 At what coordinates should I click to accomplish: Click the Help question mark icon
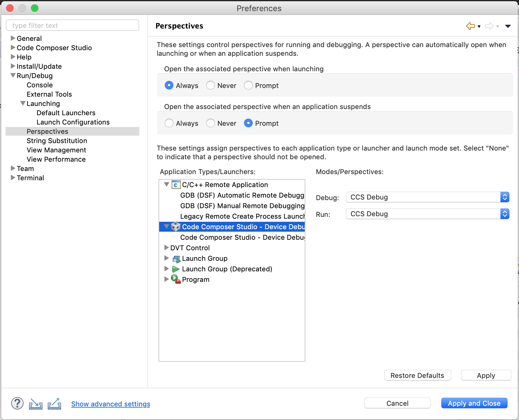point(17,403)
